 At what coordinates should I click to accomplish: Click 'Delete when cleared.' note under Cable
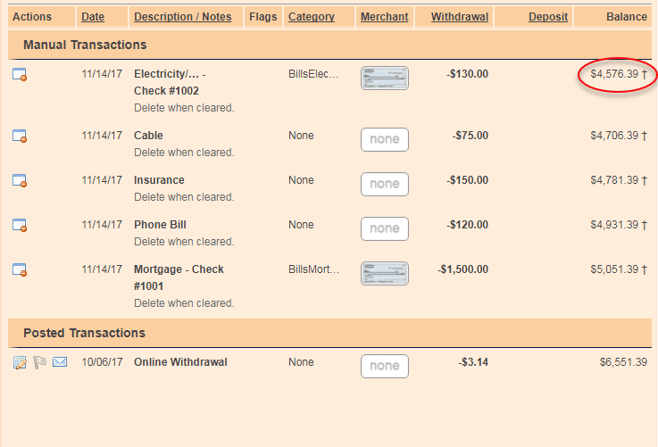pyautogui.click(x=184, y=152)
